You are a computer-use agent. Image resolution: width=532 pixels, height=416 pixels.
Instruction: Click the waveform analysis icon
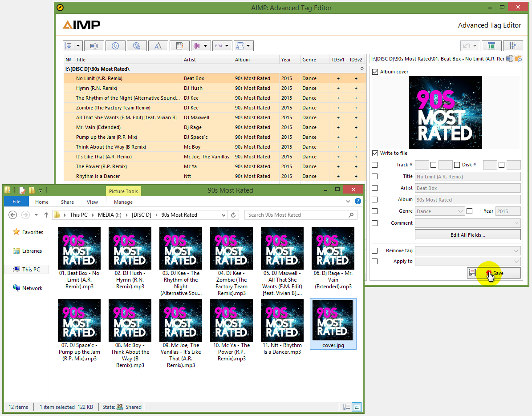[197, 46]
